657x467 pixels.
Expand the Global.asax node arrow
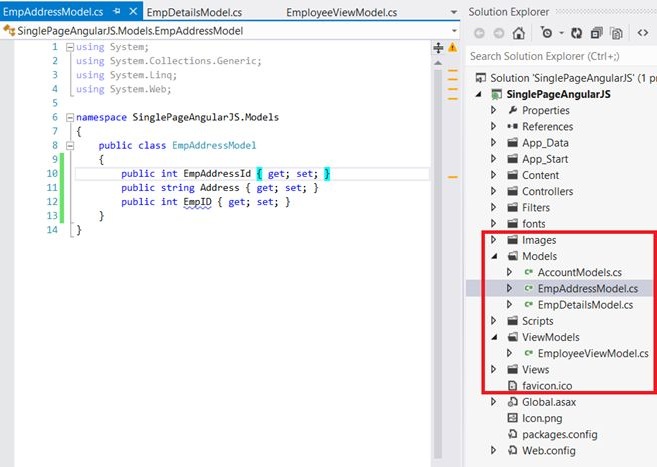pos(494,402)
